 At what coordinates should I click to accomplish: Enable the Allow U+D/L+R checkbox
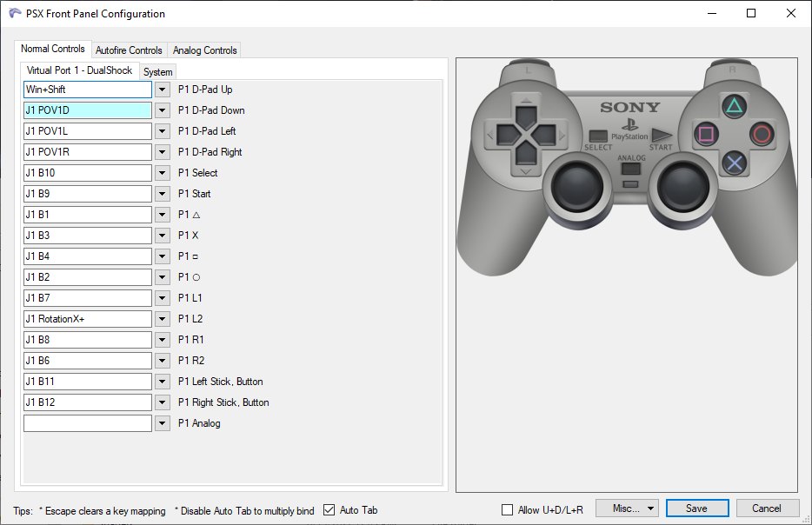(x=509, y=510)
